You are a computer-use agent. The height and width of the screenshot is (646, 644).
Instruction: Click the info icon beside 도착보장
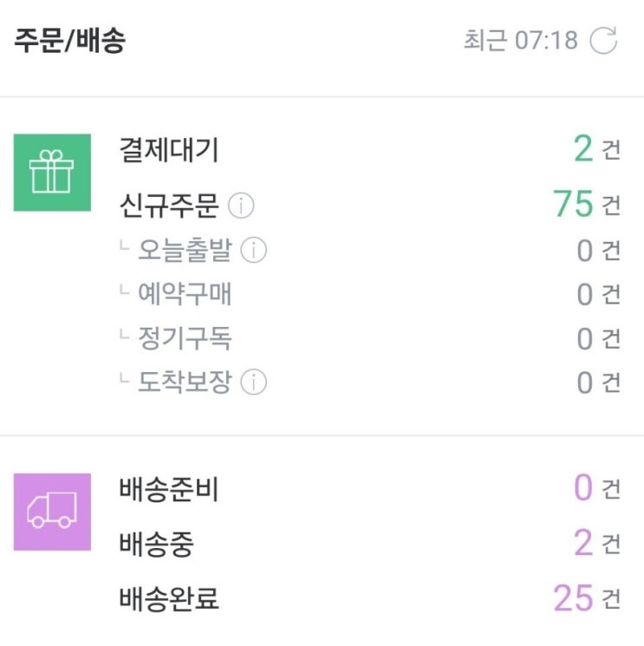[x=254, y=382]
